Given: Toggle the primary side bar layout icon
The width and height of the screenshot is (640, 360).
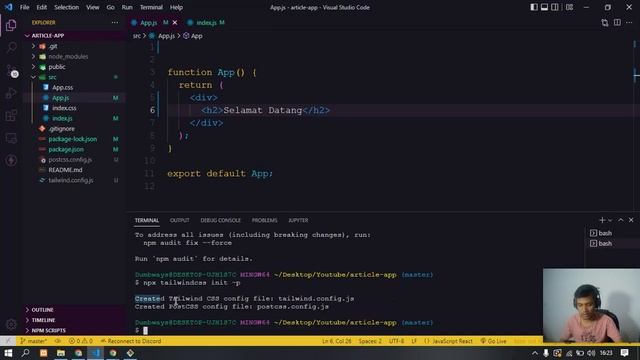Looking at the screenshot, I should point(534,7).
